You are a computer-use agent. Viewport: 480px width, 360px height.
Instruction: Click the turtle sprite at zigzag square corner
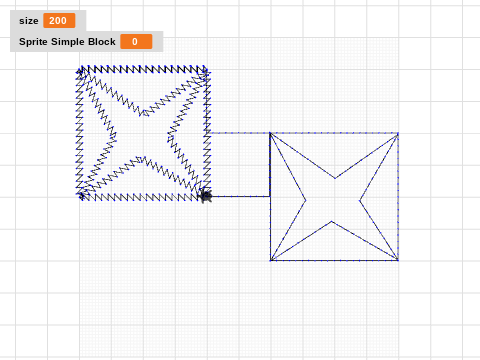tap(206, 196)
